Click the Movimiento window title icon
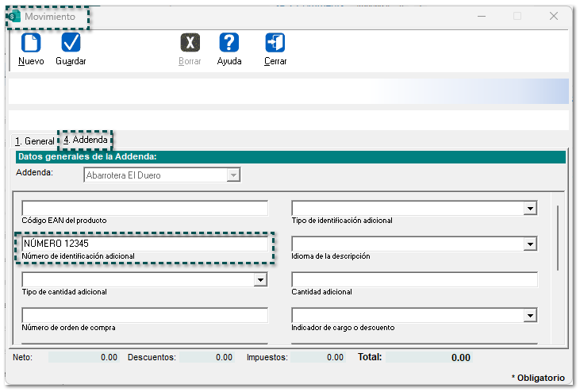This screenshot has width=580, height=392. tap(15, 16)
